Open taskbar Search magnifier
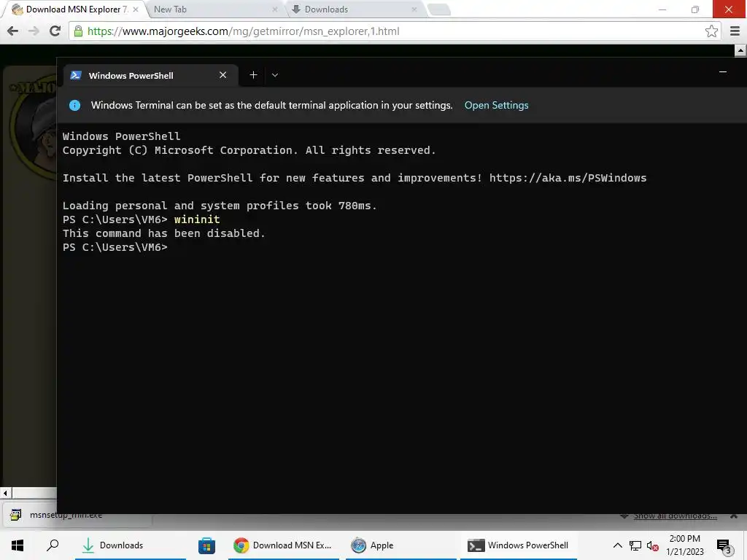 coord(53,545)
